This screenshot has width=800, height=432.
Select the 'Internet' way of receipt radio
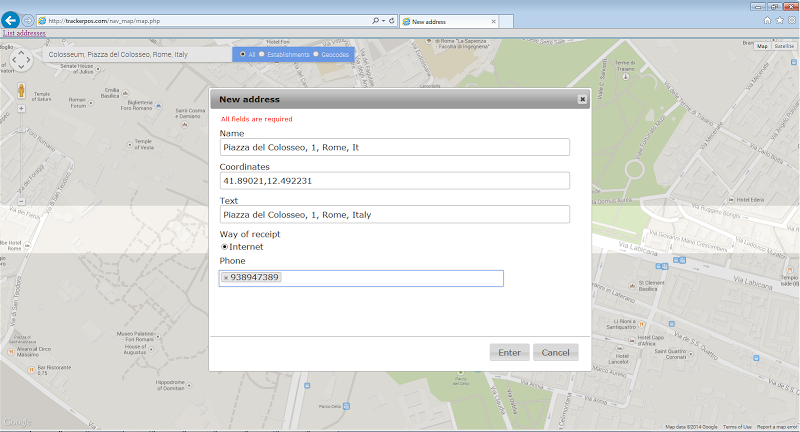point(224,247)
